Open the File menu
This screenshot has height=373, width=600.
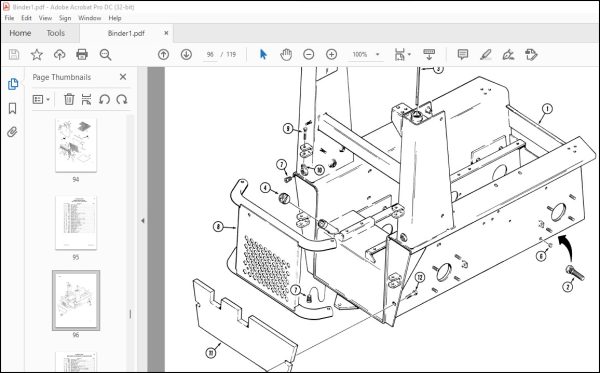tap(9, 18)
